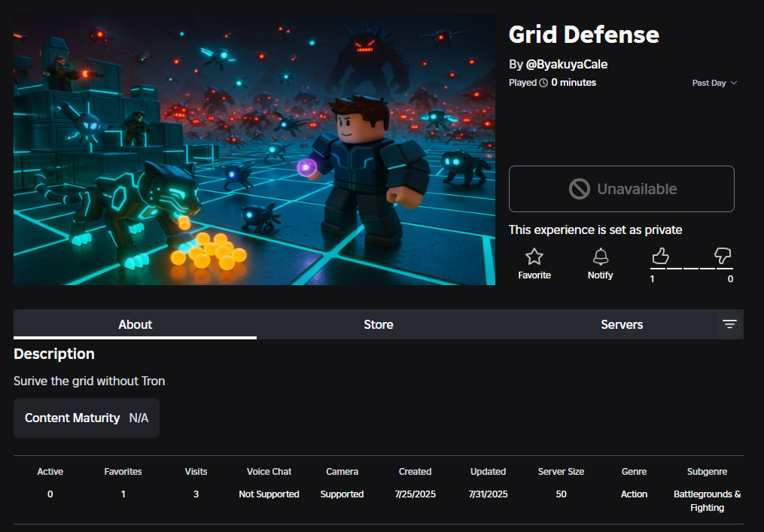This screenshot has height=532, width=764.
Task: Click the Voice Chat column header
Action: (x=269, y=472)
